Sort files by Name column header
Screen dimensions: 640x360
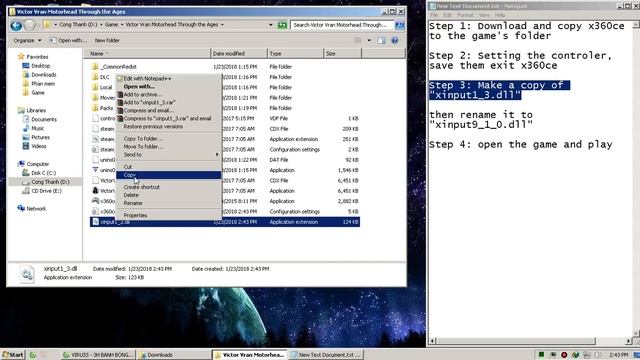(147, 53)
